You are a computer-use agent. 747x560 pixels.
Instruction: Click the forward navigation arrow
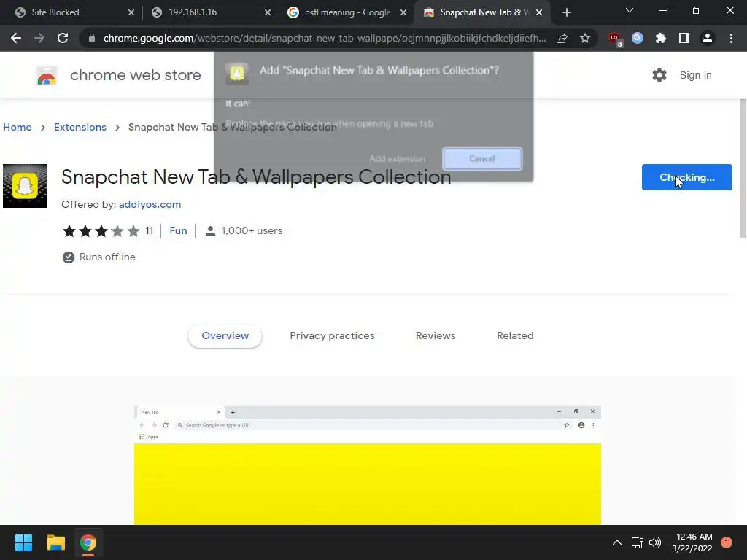pyautogui.click(x=39, y=38)
